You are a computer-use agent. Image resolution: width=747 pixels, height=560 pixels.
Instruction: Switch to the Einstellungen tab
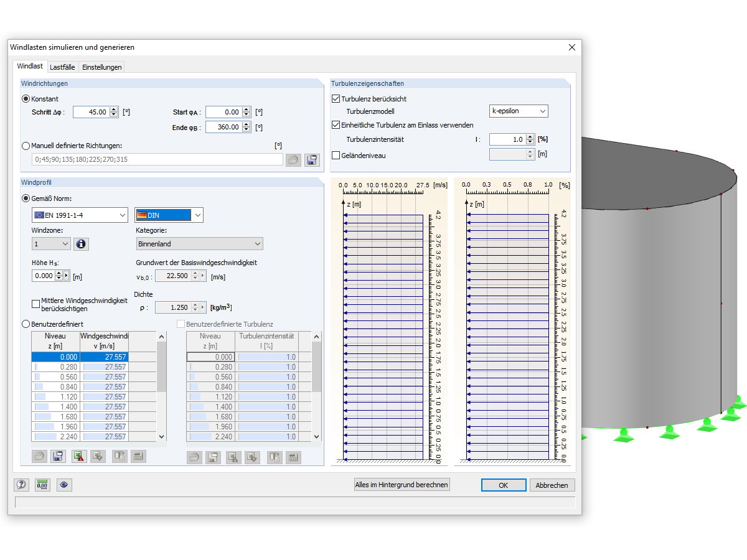(x=101, y=67)
